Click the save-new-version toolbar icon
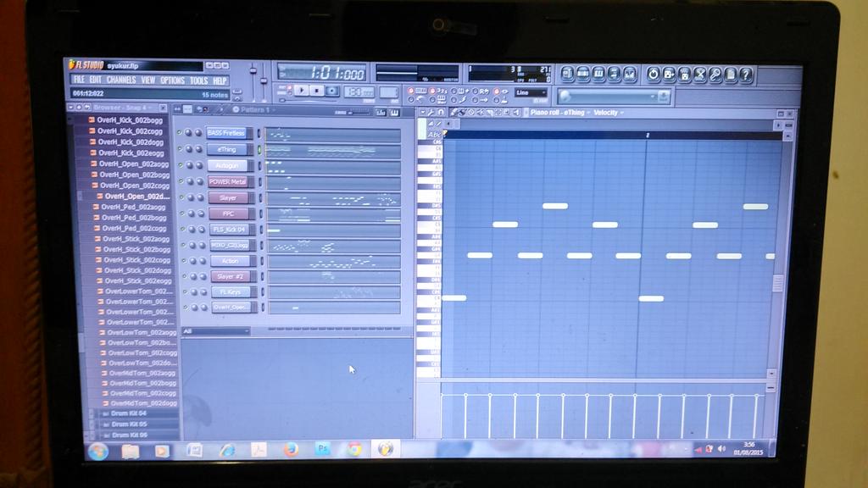Viewport: 868px width, 488px height. click(670, 75)
